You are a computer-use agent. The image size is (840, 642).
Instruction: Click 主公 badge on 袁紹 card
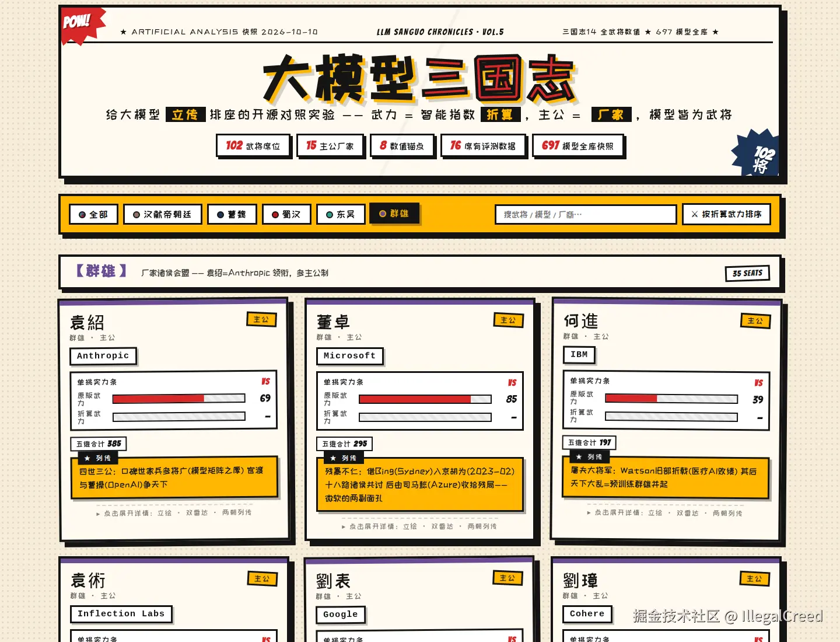pos(261,320)
